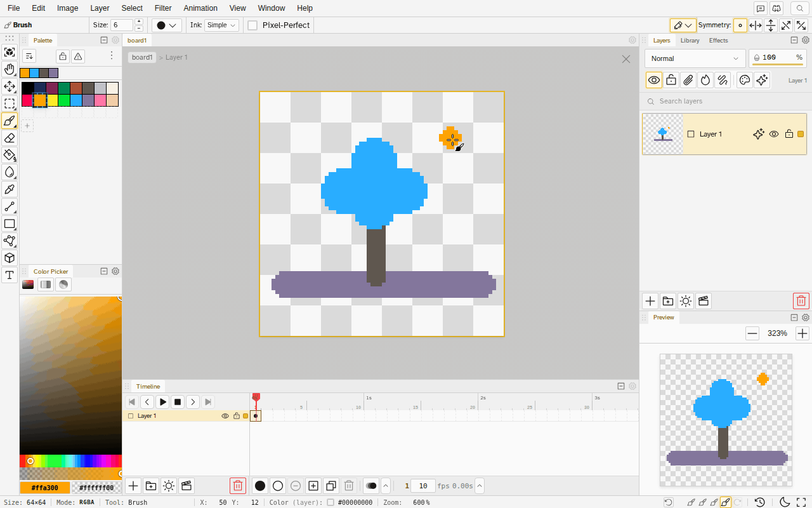
Task: Duplicate the current frame in timeline
Action: (x=331, y=486)
